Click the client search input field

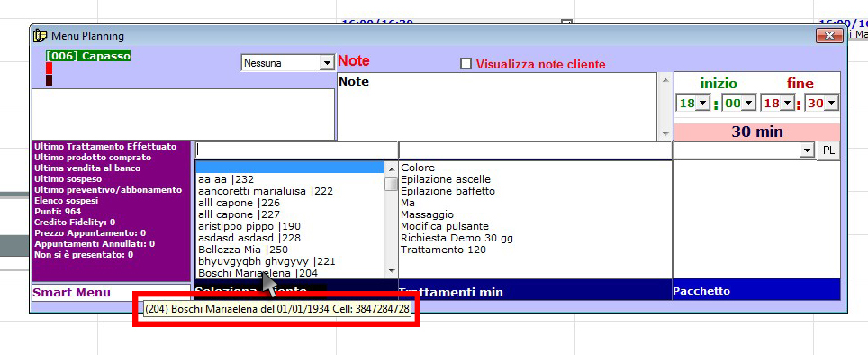click(x=296, y=150)
